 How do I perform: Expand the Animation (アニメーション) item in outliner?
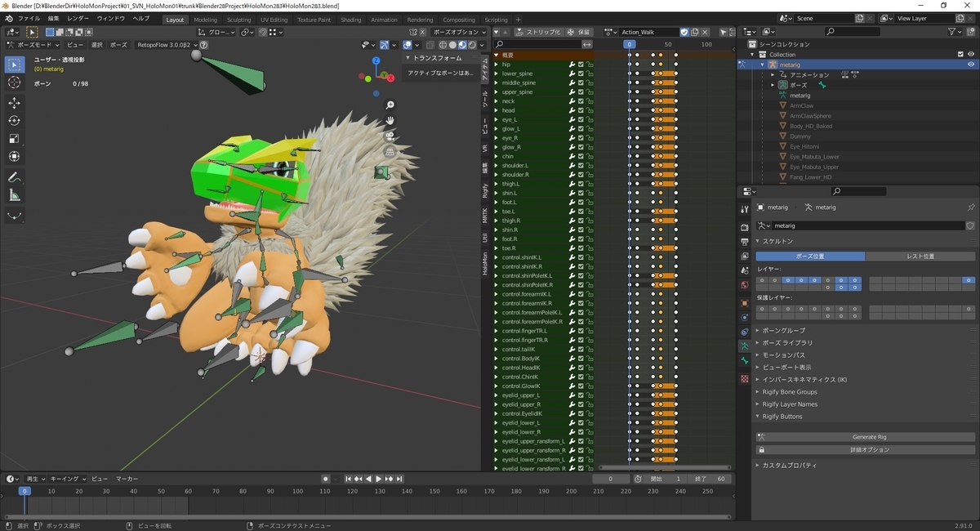(x=773, y=74)
